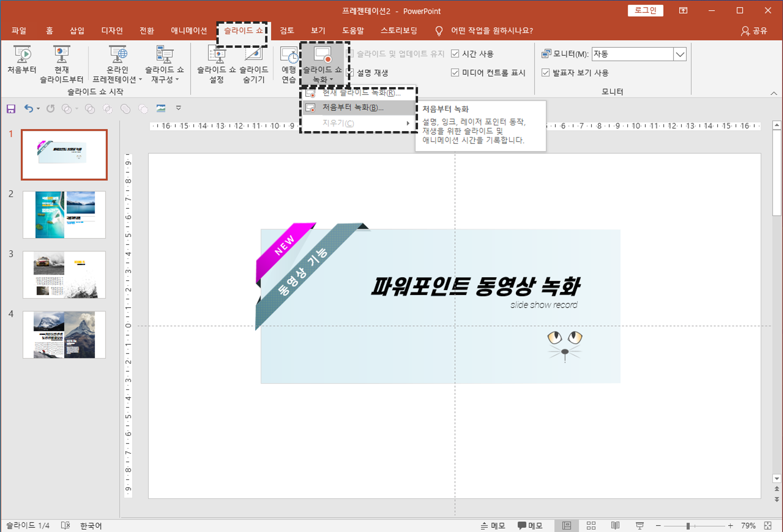The image size is (783, 532).
Task: Click 슬라이드 1/4 status indicator
Action: click(x=27, y=525)
